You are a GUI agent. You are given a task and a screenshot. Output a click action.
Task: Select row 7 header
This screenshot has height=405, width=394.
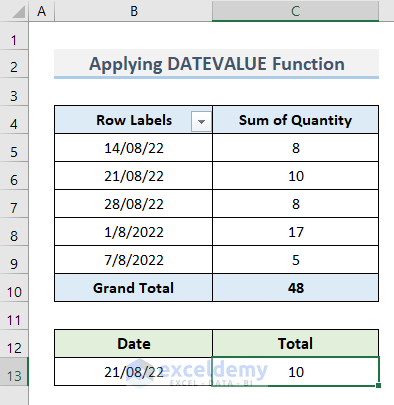pos(14,204)
